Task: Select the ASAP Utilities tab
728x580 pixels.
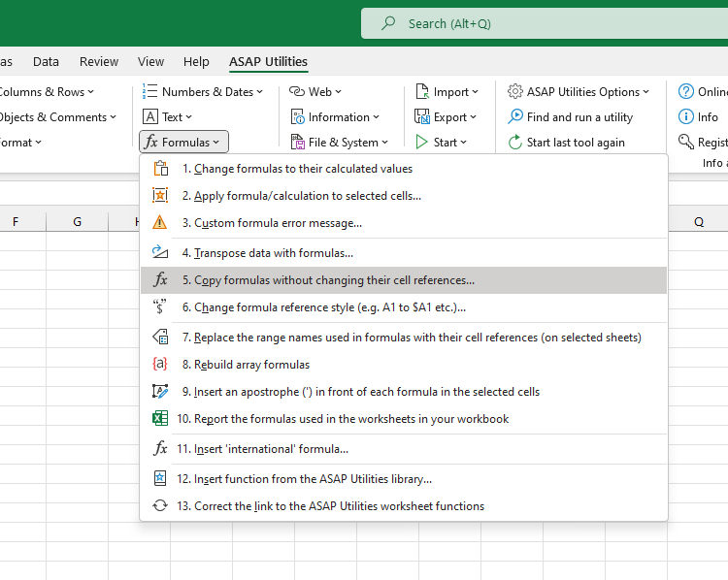Action: point(268,61)
